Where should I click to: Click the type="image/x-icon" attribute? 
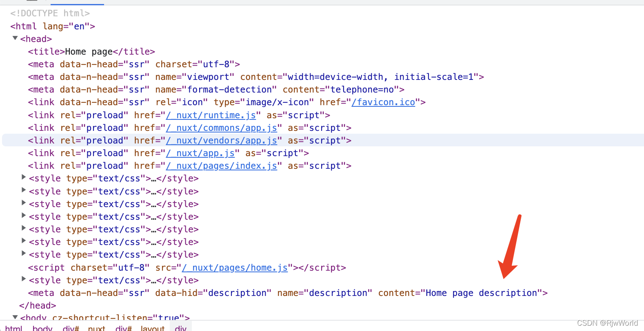264,102
